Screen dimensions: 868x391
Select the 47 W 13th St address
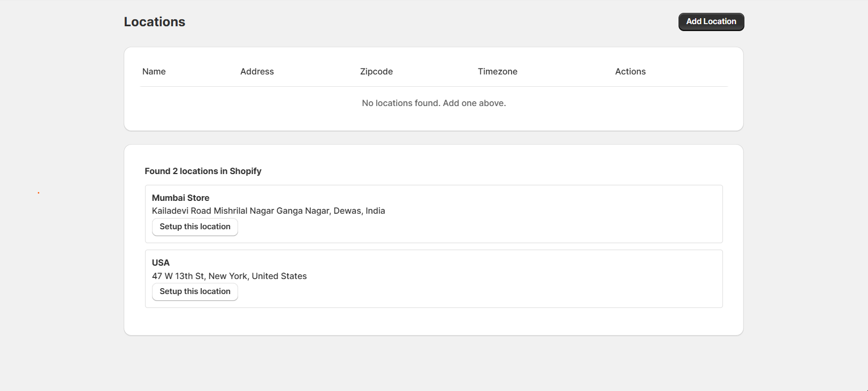[x=229, y=276]
